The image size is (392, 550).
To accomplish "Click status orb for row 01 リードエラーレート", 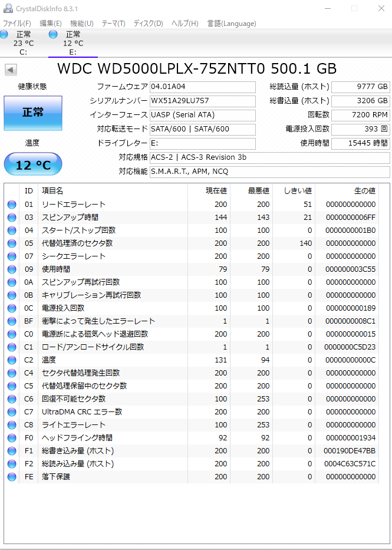I will click(x=12, y=205).
